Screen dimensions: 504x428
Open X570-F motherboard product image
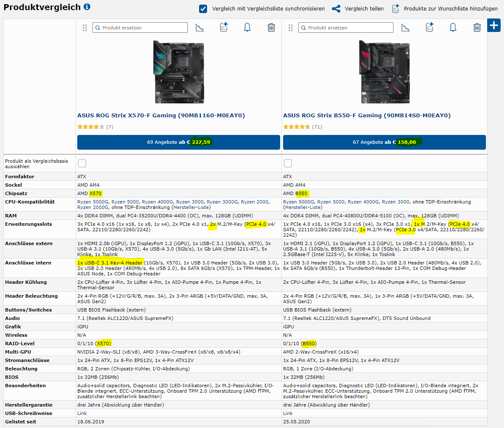[178, 72]
